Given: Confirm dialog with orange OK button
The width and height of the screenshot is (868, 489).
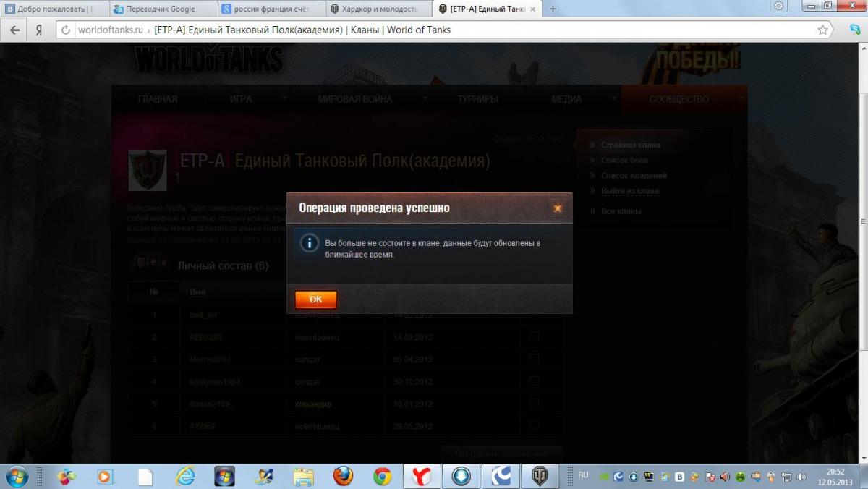Looking at the screenshot, I should click(315, 299).
